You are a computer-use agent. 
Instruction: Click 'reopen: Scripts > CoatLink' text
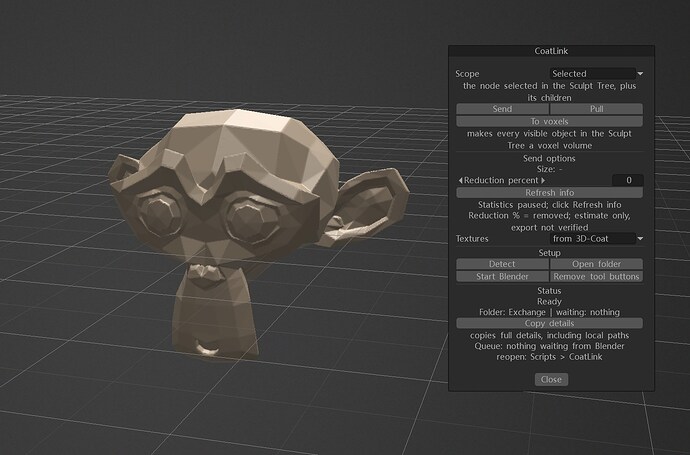[x=549, y=357]
